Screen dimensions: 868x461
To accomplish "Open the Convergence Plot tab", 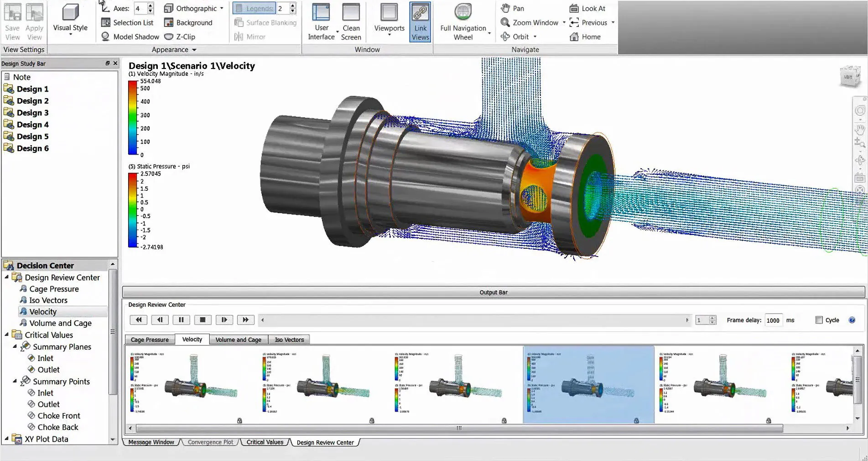I will (210, 442).
